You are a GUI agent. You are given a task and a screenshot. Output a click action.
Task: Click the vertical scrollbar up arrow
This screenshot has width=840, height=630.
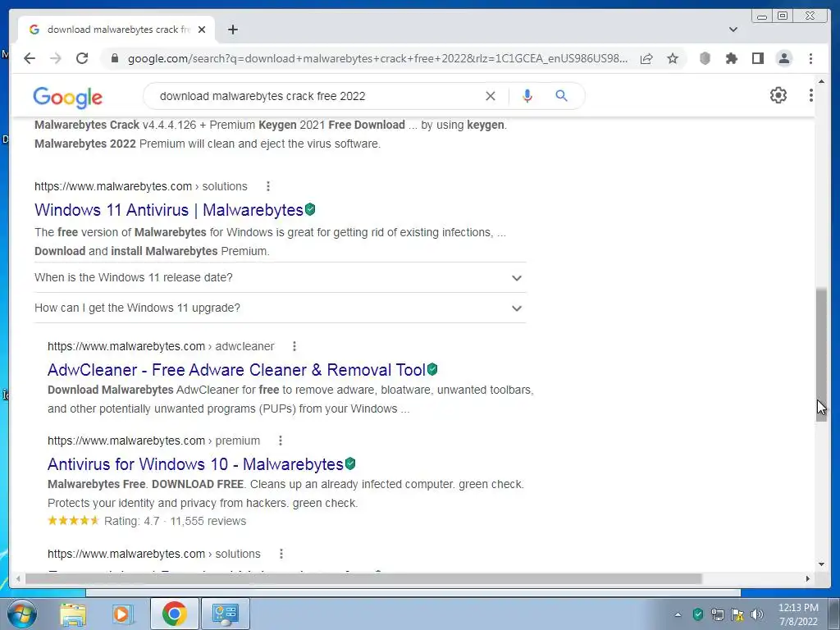pyautogui.click(x=821, y=82)
